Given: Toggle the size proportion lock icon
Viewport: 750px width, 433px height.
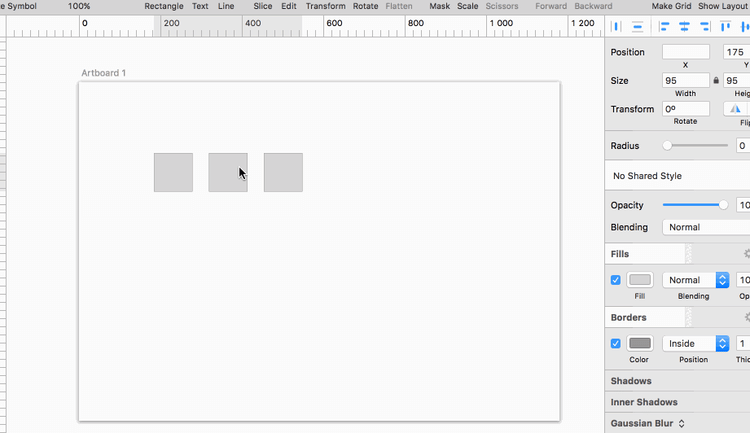Looking at the screenshot, I should (x=716, y=80).
